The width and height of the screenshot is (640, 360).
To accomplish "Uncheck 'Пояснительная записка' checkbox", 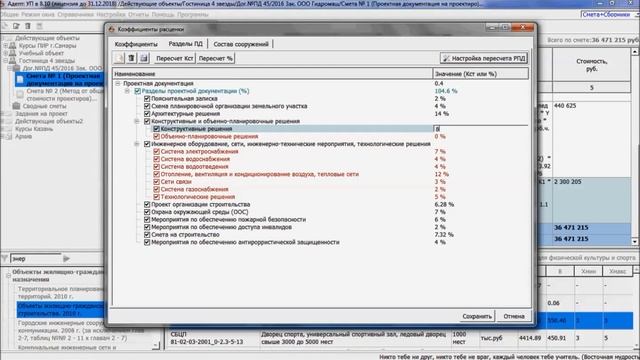I will click(147, 99).
